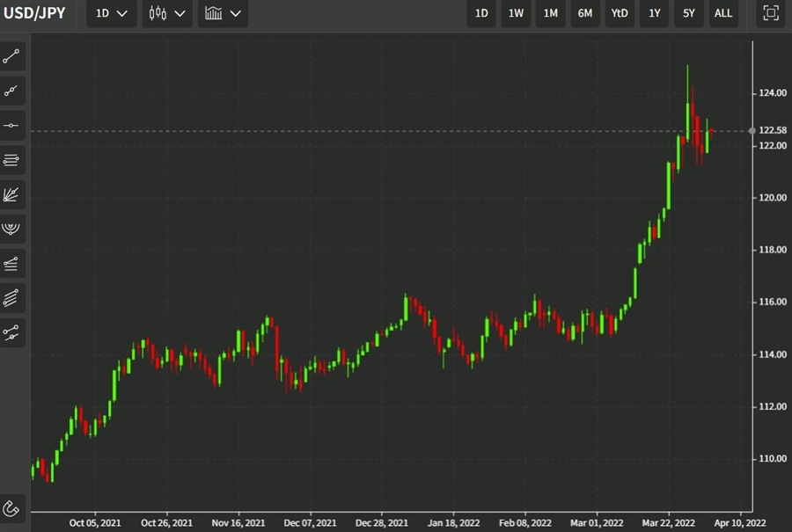Set chart range to ALL

coord(723,13)
